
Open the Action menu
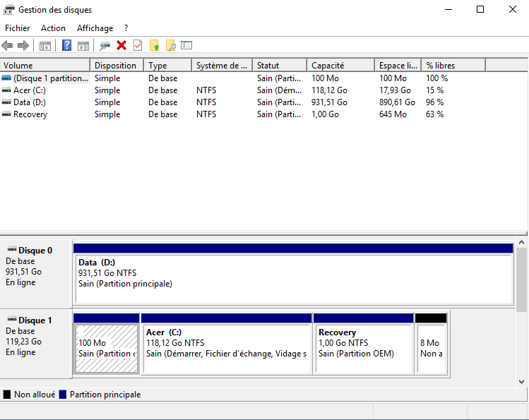click(x=53, y=28)
